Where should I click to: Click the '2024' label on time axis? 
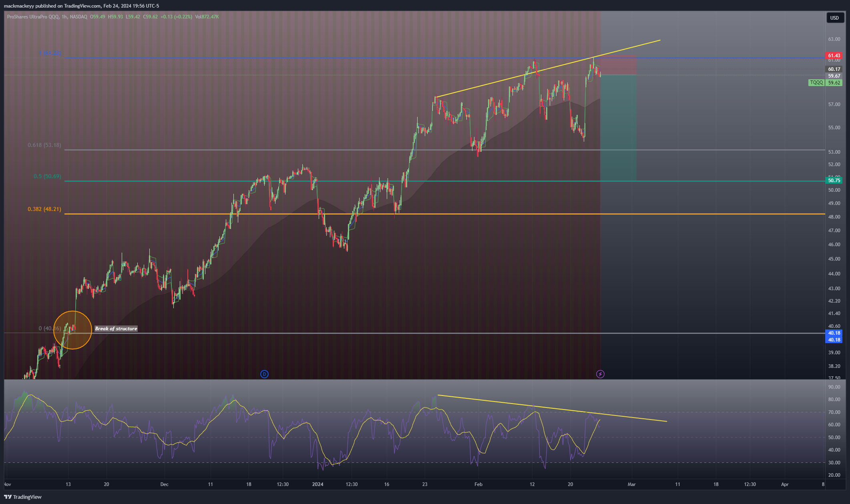point(317,484)
